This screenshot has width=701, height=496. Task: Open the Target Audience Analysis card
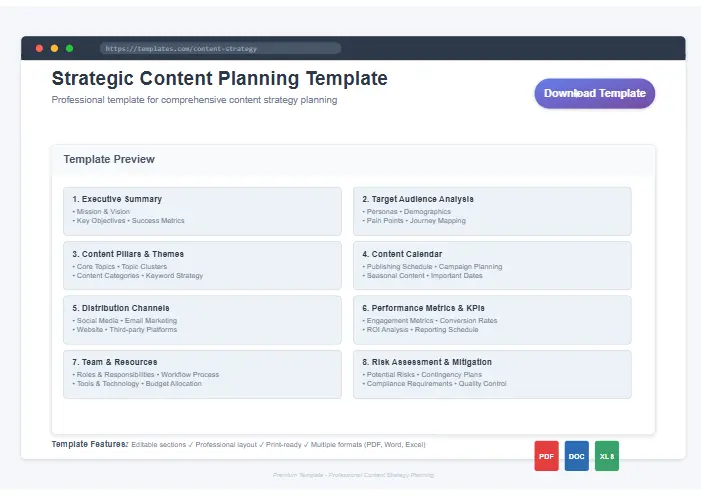click(x=492, y=211)
